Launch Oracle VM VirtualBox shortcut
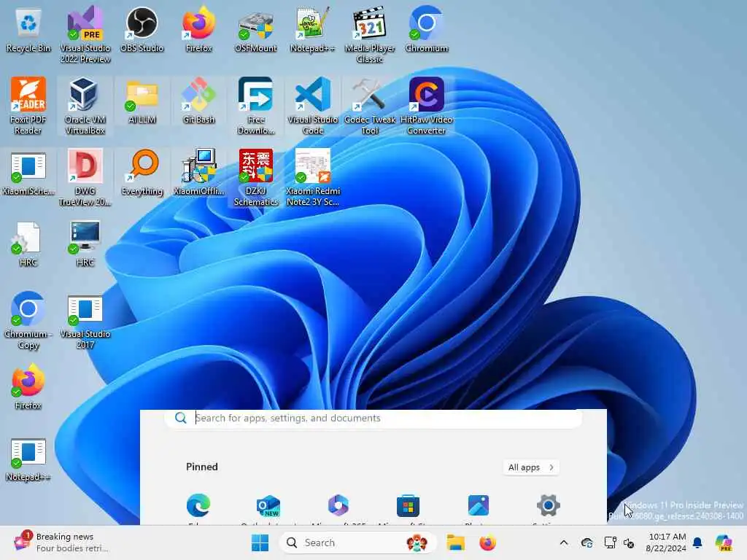Screen dimensions: 747x560 (85, 106)
